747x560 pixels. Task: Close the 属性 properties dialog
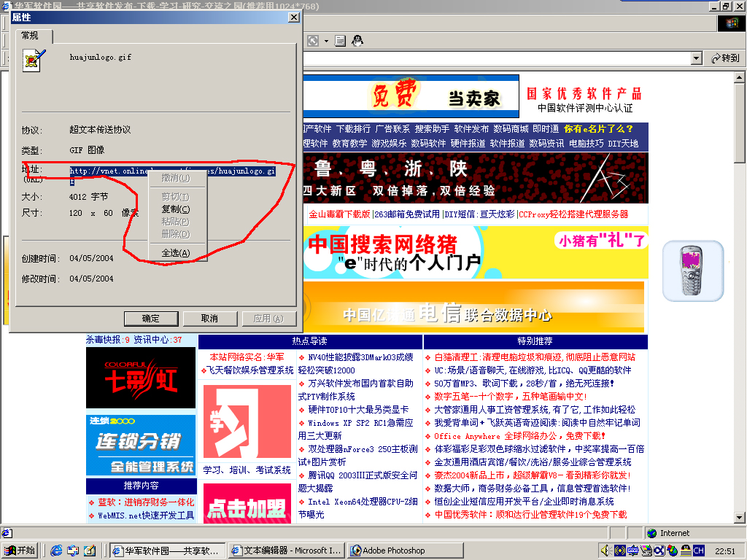point(294,17)
